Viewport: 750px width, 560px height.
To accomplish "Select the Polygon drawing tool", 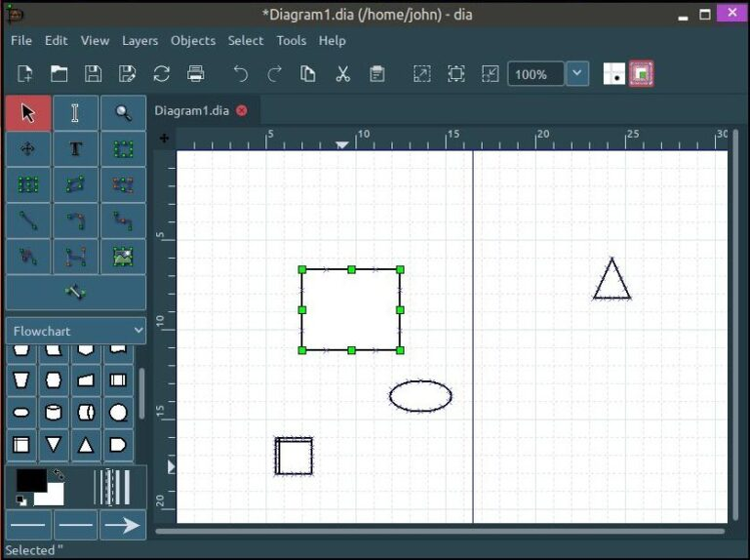I will pos(75,185).
